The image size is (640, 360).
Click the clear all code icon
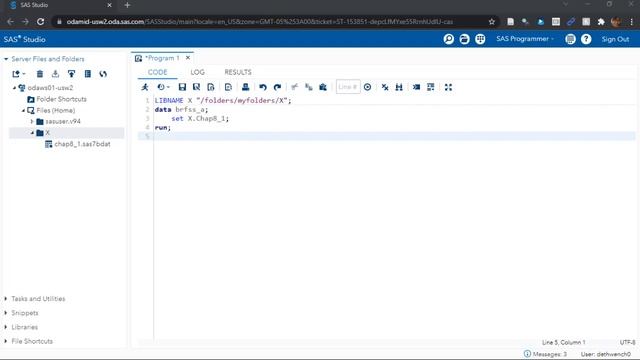coord(385,87)
